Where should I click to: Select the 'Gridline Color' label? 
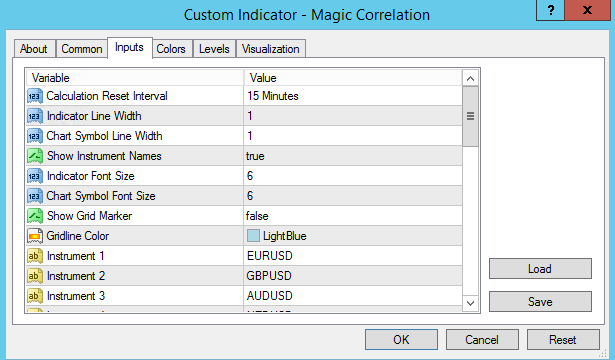coord(78,236)
